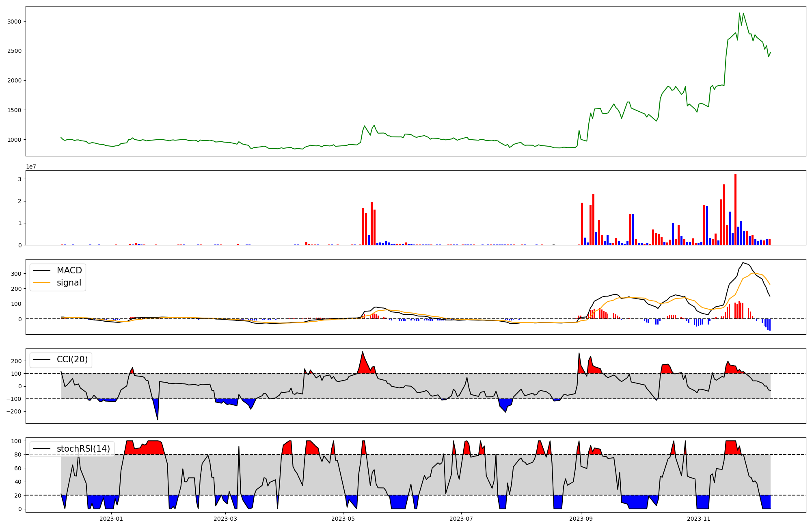Click the tallest red volume bar

pyautogui.click(x=735, y=210)
